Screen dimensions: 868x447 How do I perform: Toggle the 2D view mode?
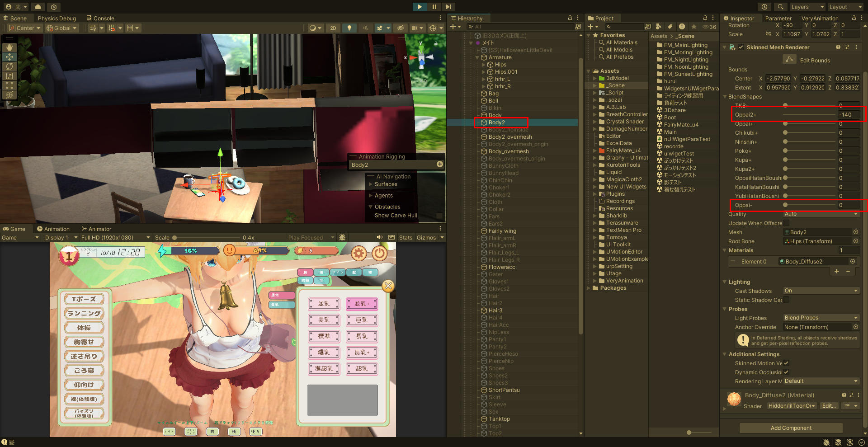pyautogui.click(x=333, y=28)
